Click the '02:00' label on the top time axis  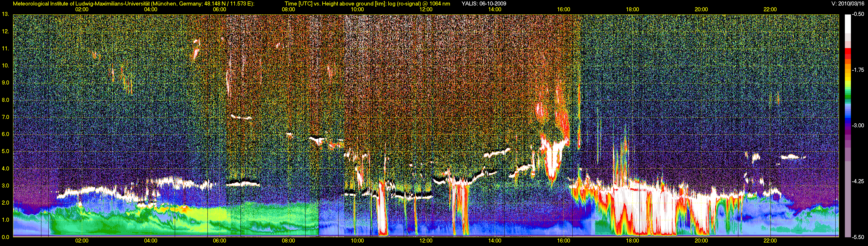[82, 10]
